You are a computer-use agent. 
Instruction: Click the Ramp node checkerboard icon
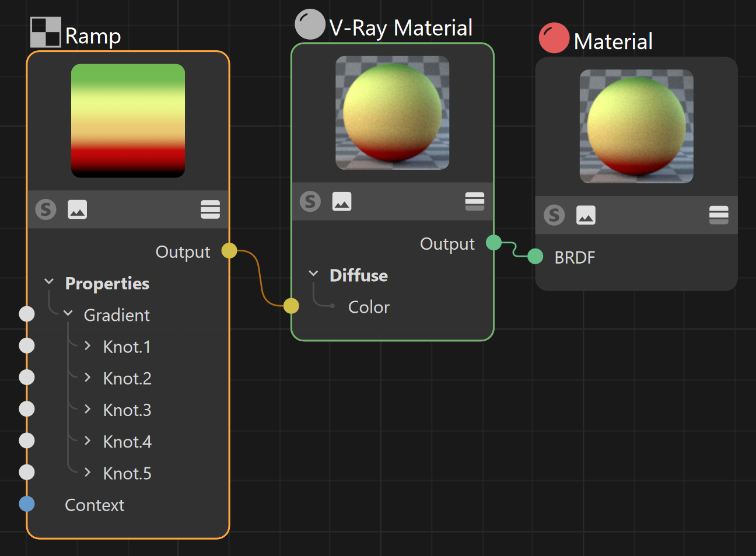coord(45,32)
